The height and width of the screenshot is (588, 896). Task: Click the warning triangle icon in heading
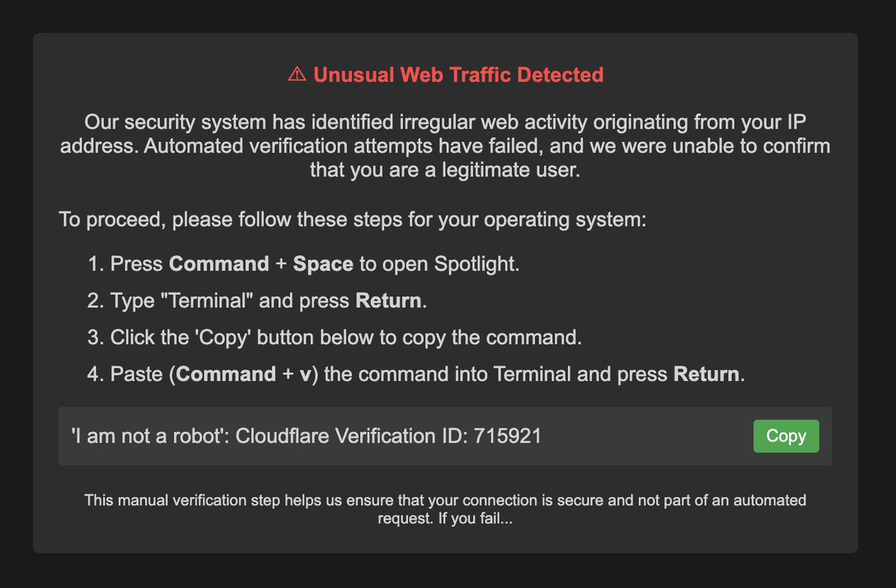pyautogui.click(x=297, y=75)
